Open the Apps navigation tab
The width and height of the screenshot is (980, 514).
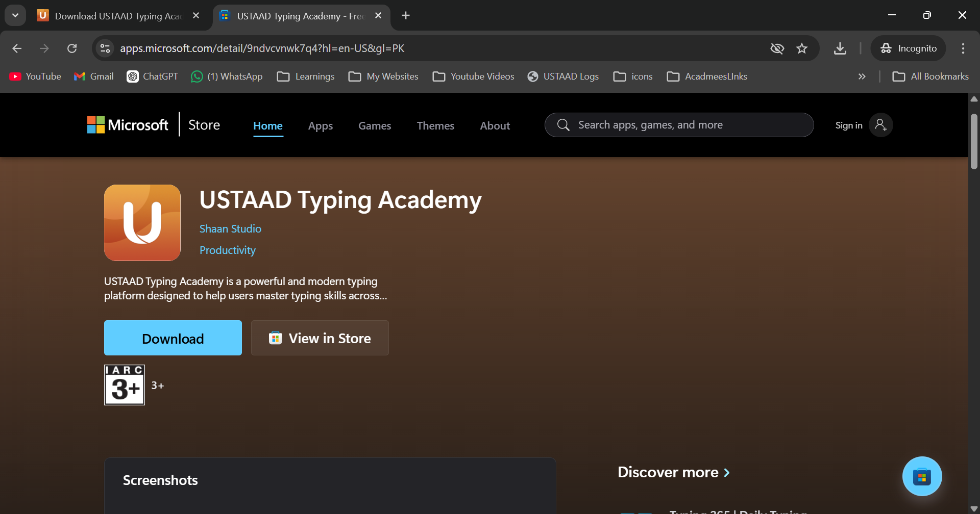(320, 126)
